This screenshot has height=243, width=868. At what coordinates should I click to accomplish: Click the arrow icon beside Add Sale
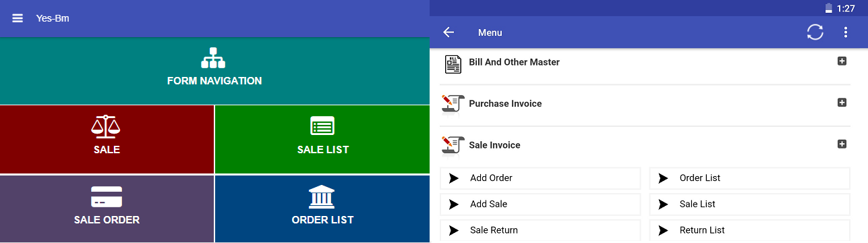click(x=454, y=204)
